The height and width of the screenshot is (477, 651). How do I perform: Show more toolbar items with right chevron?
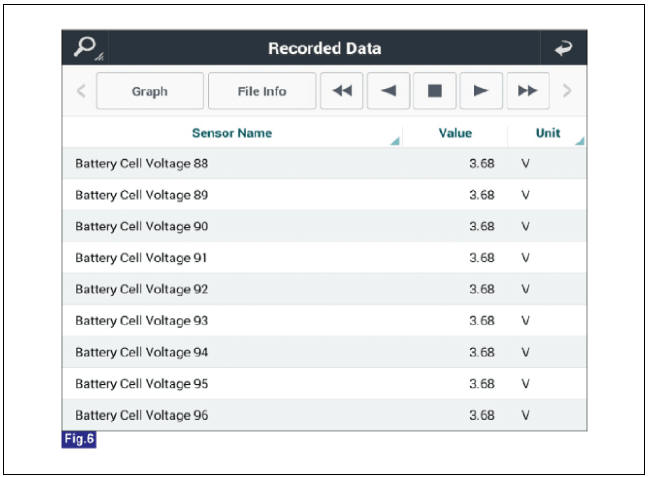click(567, 91)
